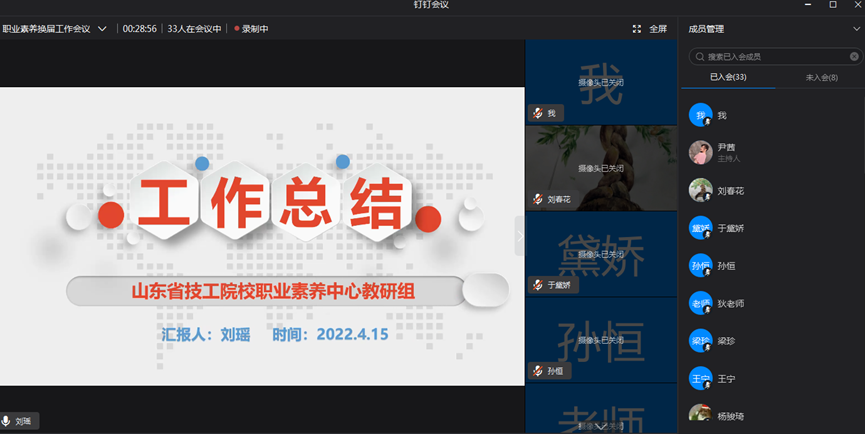Viewport: 865px width, 434px height.
Task: Collapse the video strip with the side arrow
Action: click(x=520, y=236)
